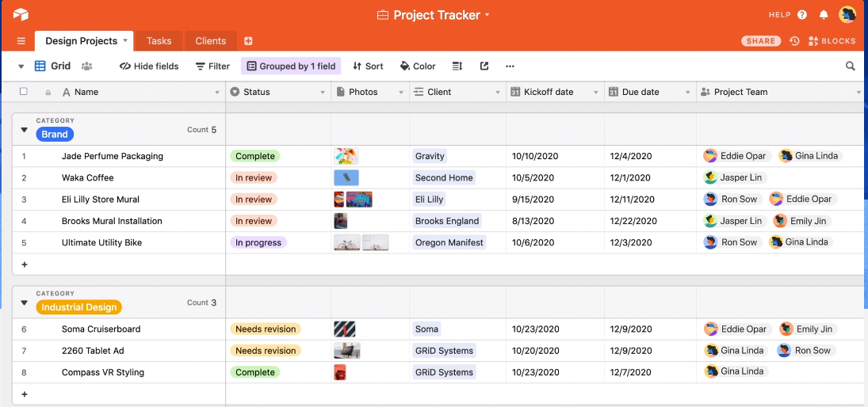The width and height of the screenshot is (868, 407).
Task: Add a new table with plus icon
Action: click(x=248, y=41)
